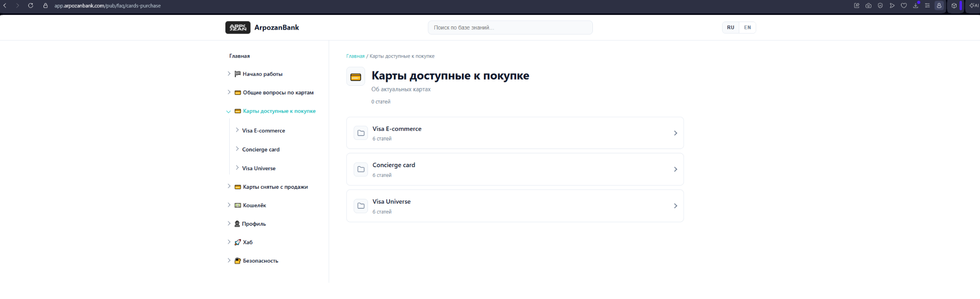Click the shield privacy protection icon

880,6
